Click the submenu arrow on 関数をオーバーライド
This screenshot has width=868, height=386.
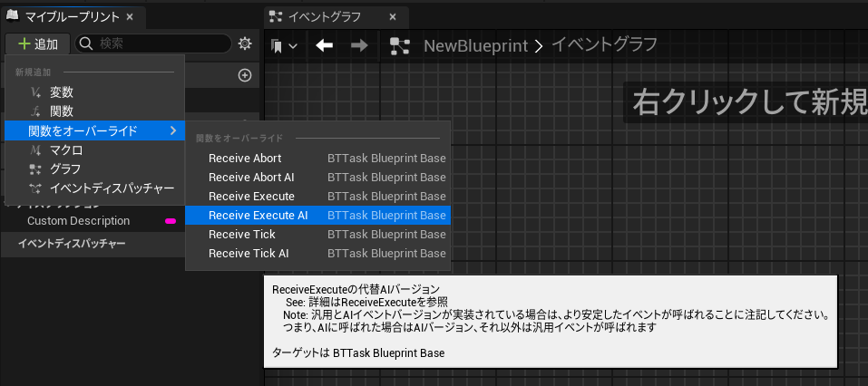[173, 130]
